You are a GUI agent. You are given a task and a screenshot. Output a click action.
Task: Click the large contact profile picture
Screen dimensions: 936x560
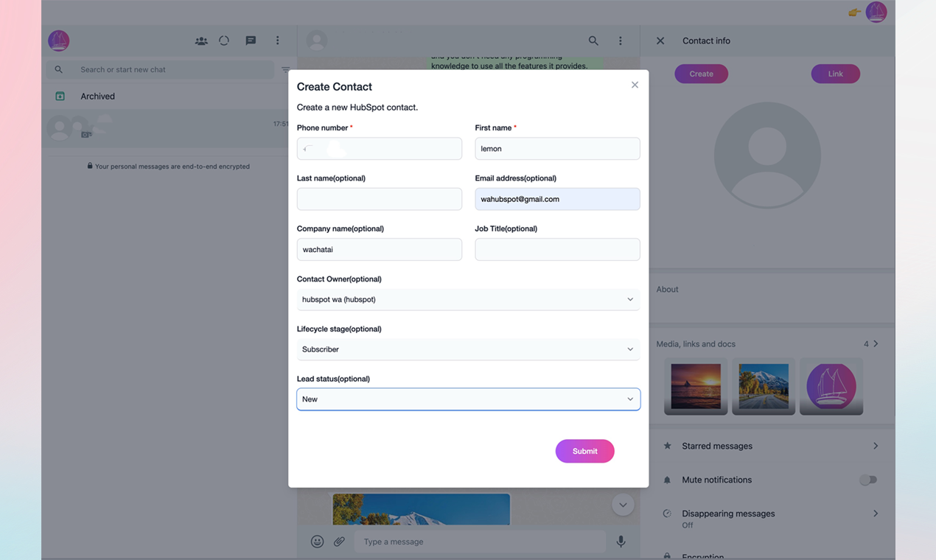point(767,155)
